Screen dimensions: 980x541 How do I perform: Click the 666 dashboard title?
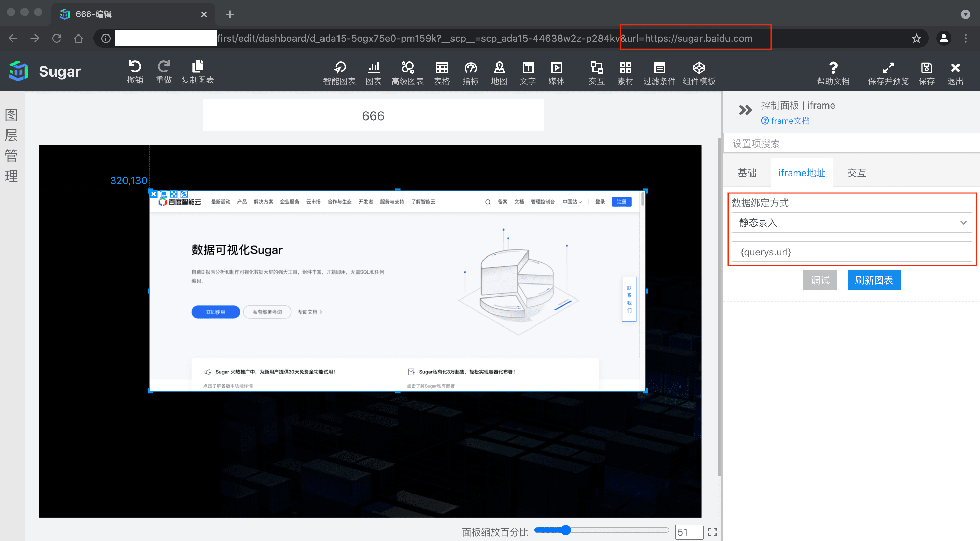point(373,116)
